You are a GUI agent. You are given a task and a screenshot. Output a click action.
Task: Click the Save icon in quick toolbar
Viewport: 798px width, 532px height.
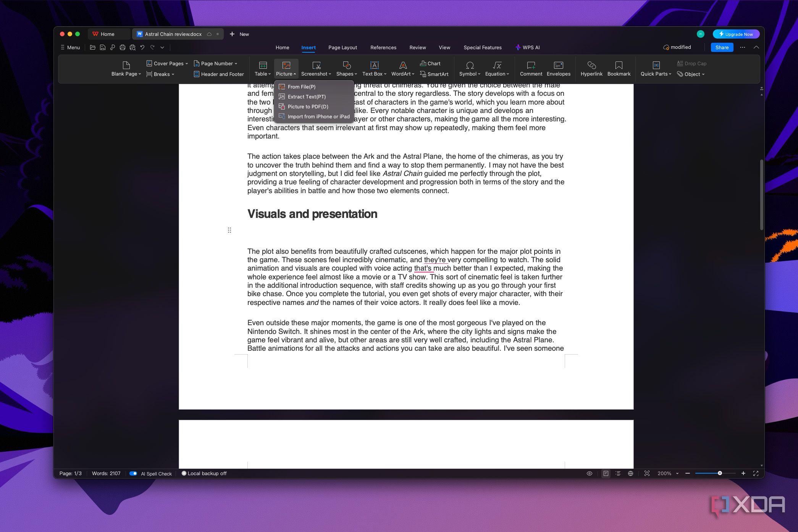103,47
